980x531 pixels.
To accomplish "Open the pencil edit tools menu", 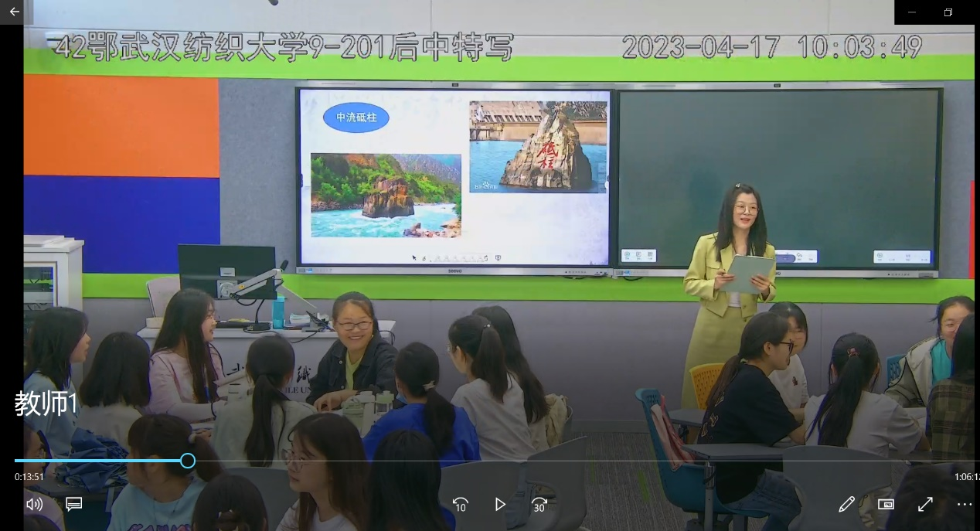I will pos(846,504).
